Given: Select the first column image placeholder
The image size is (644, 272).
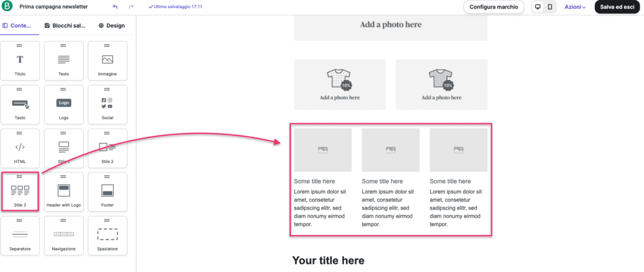Looking at the screenshot, I should tap(323, 150).
